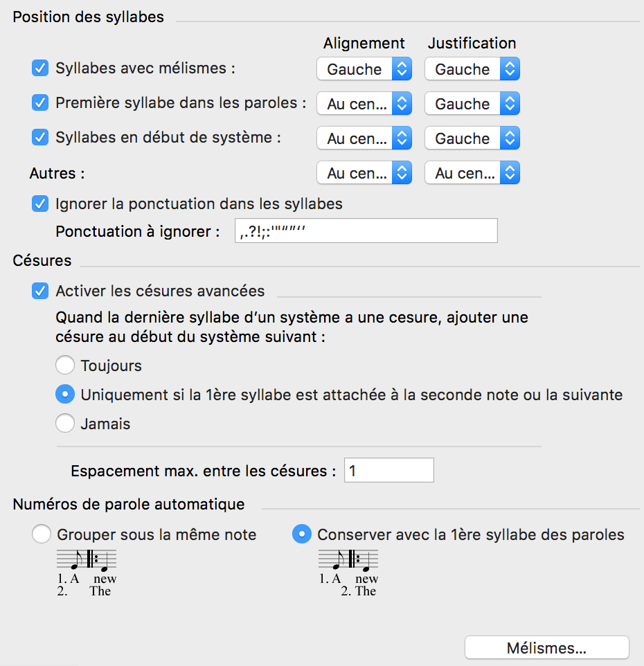Toggle Syllabes en début de système checkbox
The width and height of the screenshot is (644, 666).
point(40,137)
